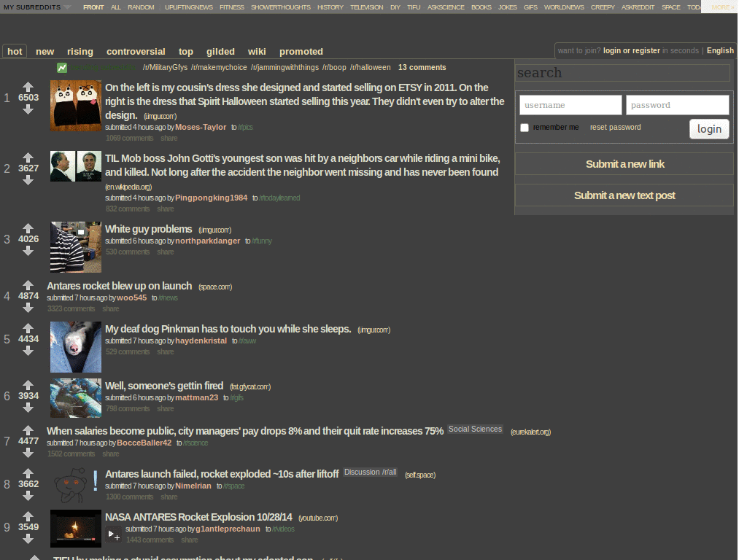Click MORE » in the top bar
The image size is (747, 560).
coord(723,7)
